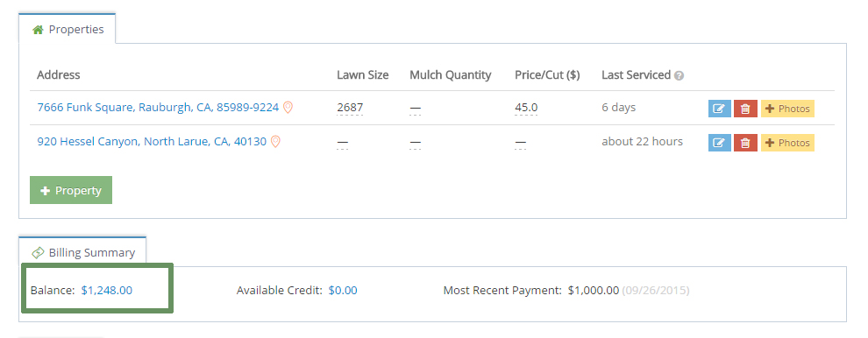The image size is (868, 338).
Task: Show Last Serviced help tooltip icon
Action: [679, 75]
